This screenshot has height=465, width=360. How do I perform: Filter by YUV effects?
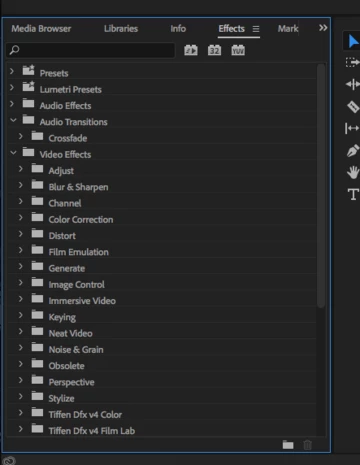pyautogui.click(x=238, y=50)
